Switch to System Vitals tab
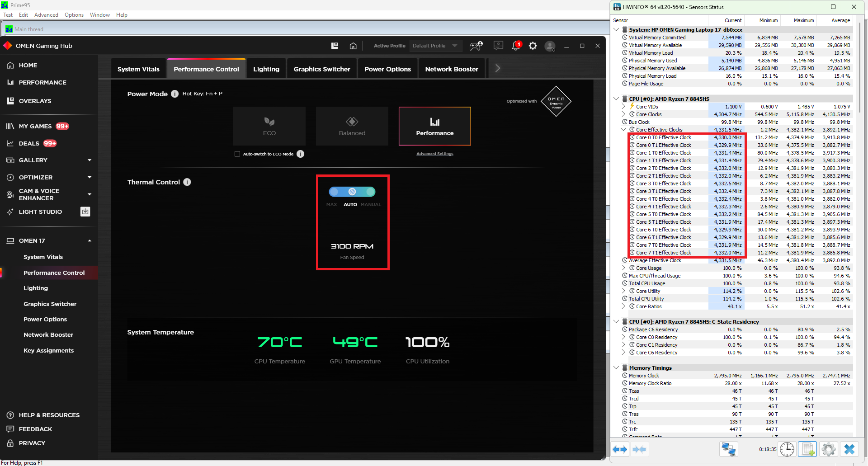Image resolution: width=868 pixels, height=466 pixels. 138,69
